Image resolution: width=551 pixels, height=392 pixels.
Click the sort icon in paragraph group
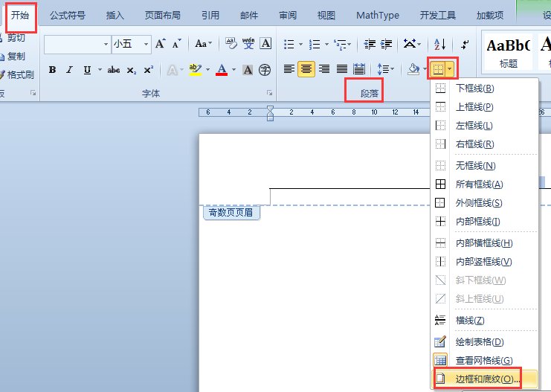point(439,45)
